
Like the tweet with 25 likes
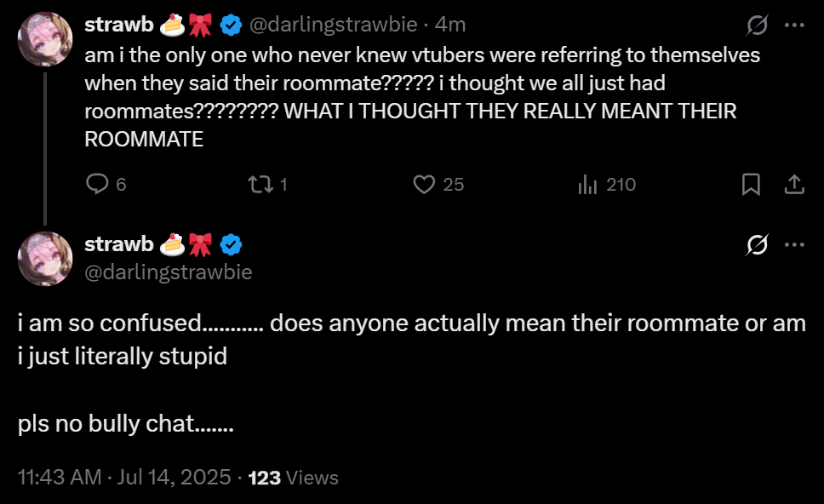click(x=424, y=184)
